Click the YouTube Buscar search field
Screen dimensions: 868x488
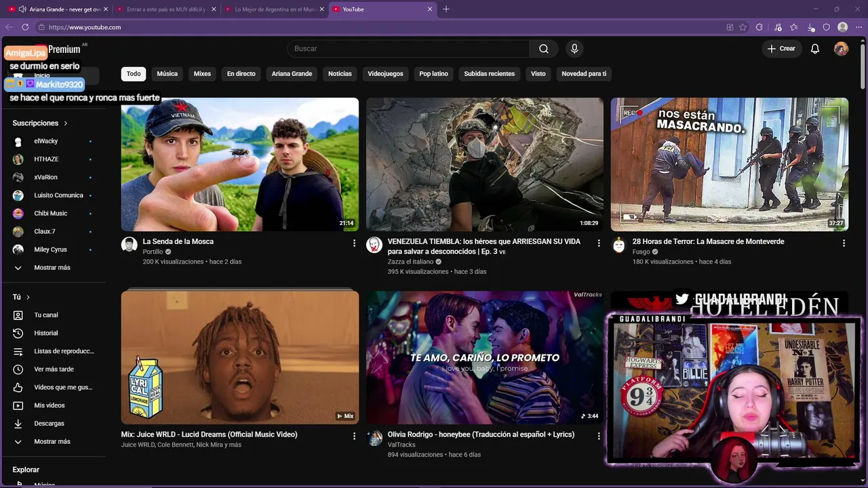click(408, 49)
